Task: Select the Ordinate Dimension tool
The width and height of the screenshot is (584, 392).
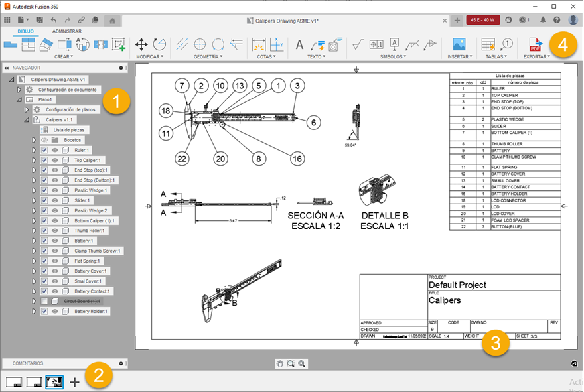Action: [277, 44]
